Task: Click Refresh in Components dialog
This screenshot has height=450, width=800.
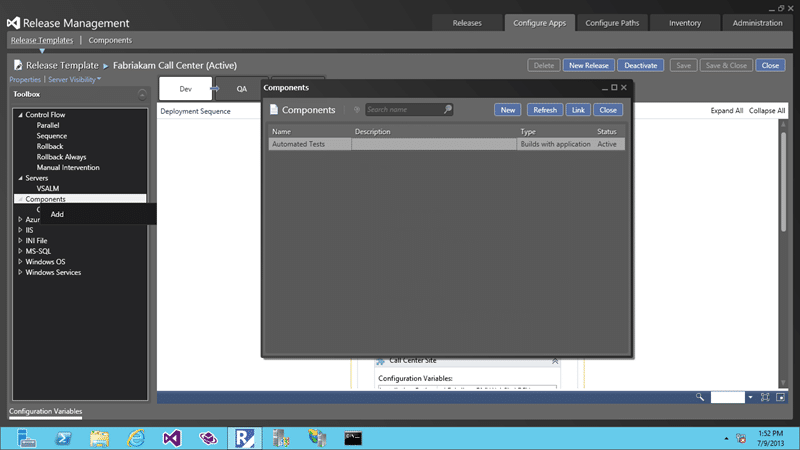Action: (545, 110)
